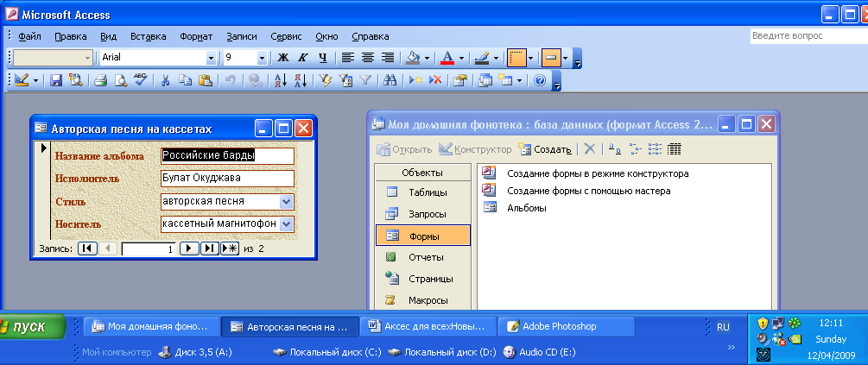Select Отчеты in Objects pane
Image resolution: width=868 pixels, height=365 pixels.
point(423,257)
